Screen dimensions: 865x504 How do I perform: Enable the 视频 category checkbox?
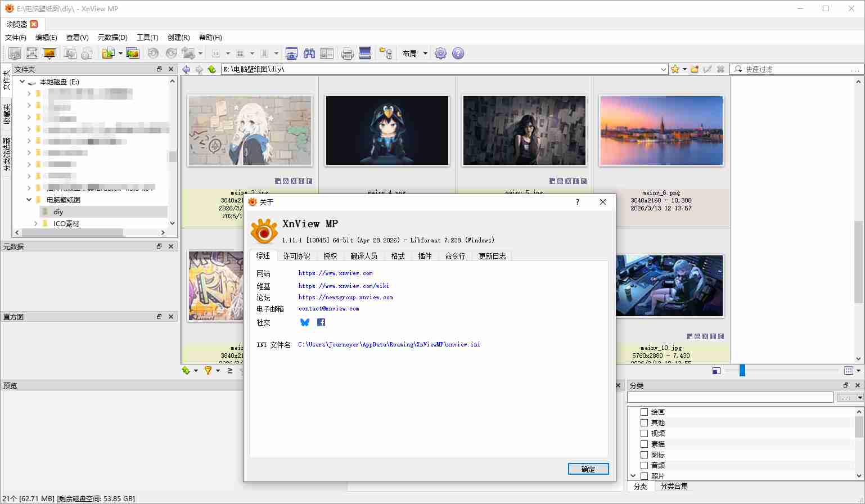[x=645, y=434]
